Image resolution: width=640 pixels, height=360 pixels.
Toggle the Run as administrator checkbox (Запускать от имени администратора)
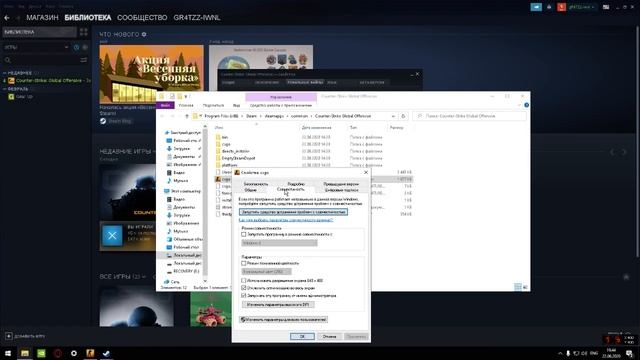244,295
